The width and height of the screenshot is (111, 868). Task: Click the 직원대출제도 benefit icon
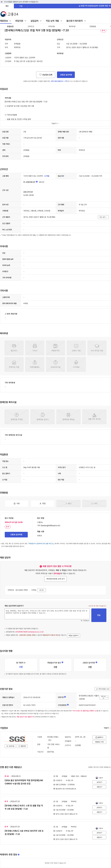35,364
